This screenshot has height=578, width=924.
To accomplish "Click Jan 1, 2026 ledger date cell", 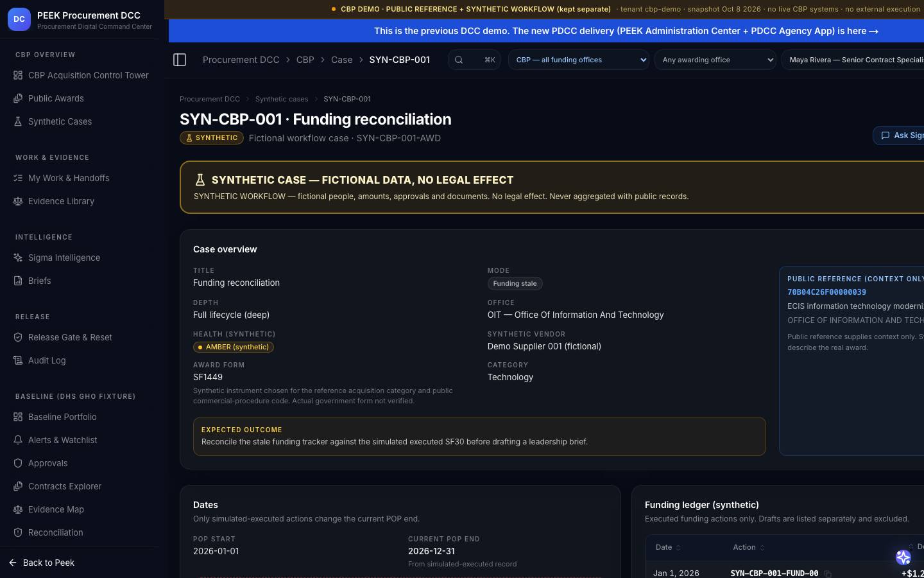I will point(676,573).
